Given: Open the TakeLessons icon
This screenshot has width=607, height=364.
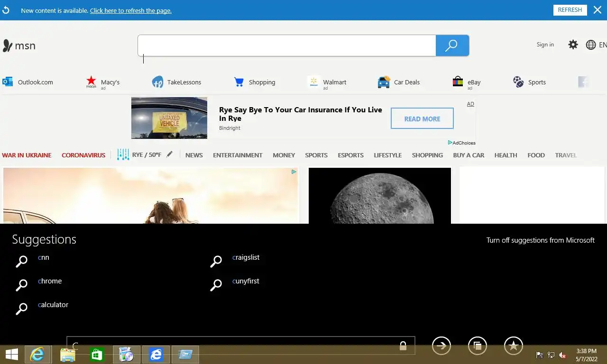Looking at the screenshot, I should [157, 82].
